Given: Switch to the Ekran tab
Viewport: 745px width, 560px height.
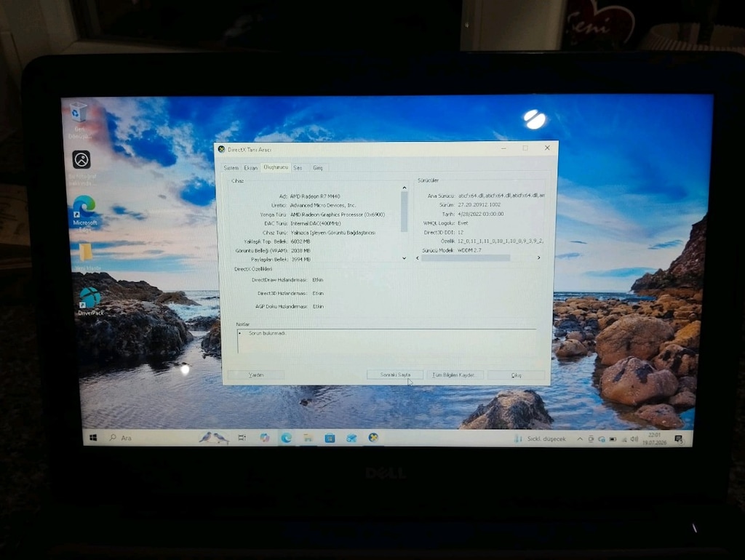Looking at the screenshot, I should pos(250,168).
